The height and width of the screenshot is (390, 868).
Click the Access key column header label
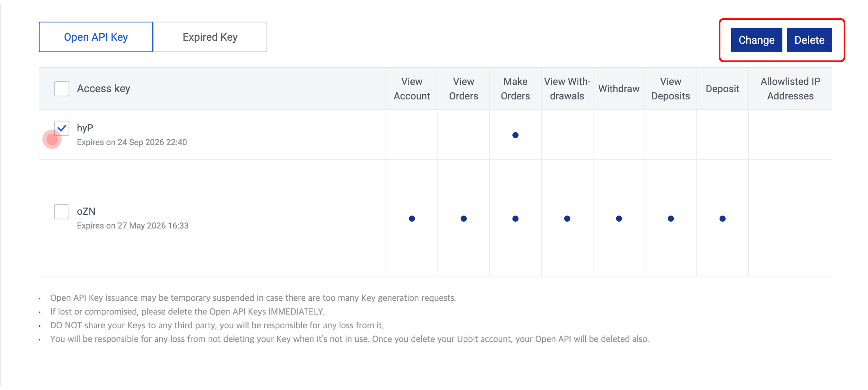coord(103,89)
